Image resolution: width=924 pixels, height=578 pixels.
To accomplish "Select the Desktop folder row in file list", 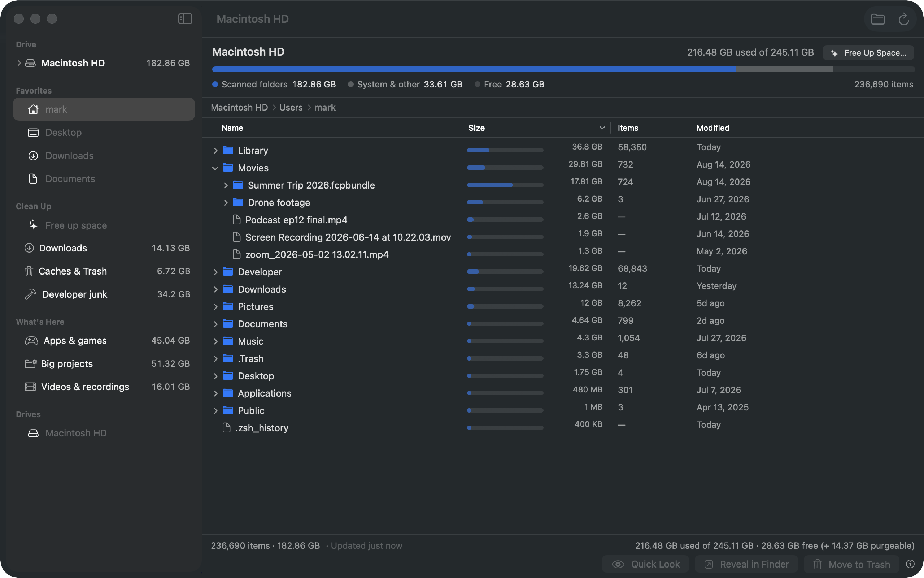I will [x=563, y=376].
